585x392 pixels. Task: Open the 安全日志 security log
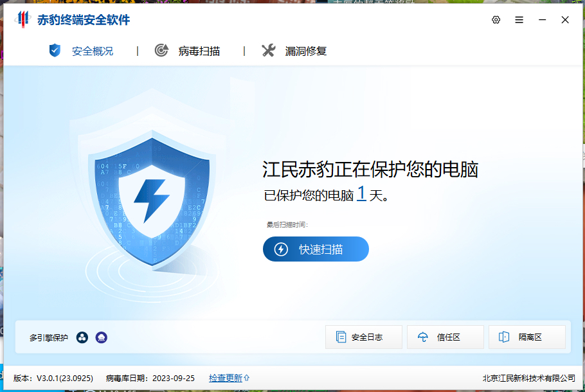(x=364, y=337)
